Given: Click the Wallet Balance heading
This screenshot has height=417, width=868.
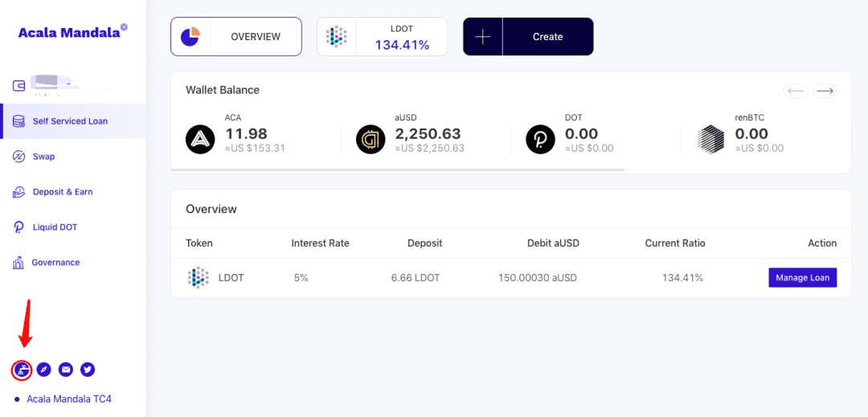Looking at the screenshot, I should (x=223, y=90).
